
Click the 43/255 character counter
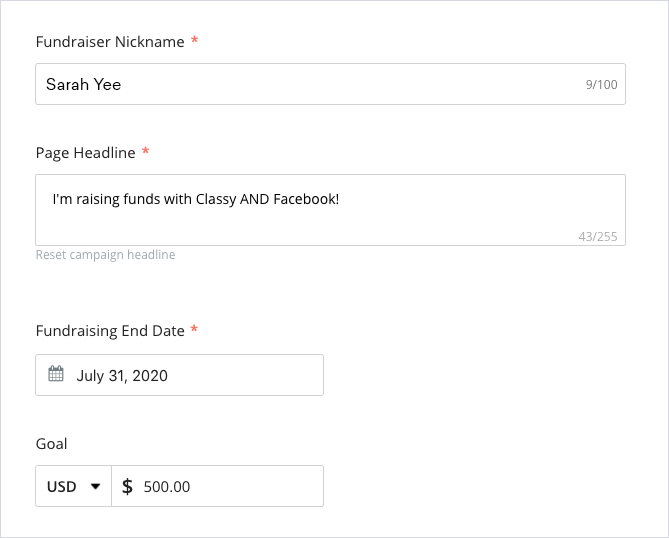pos(598,236)
